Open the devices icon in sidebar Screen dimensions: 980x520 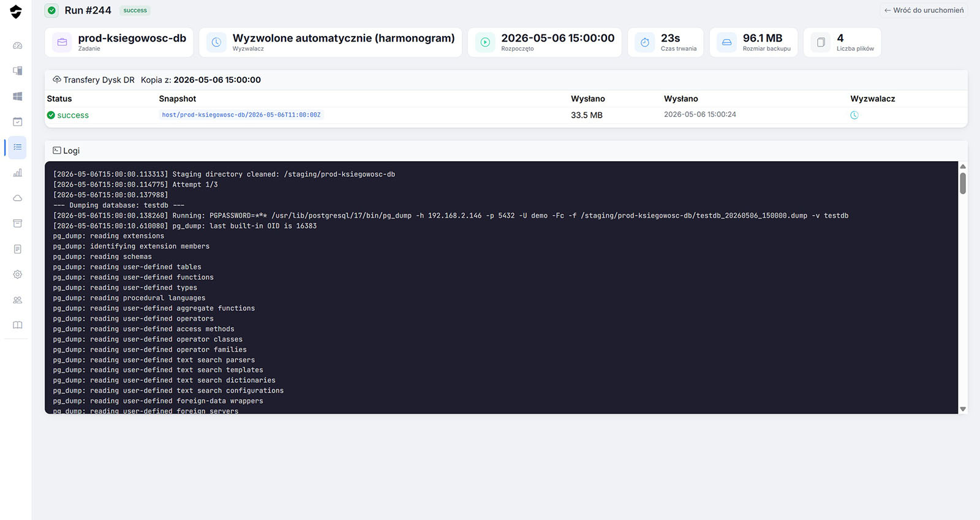click(x=18, y=70)
